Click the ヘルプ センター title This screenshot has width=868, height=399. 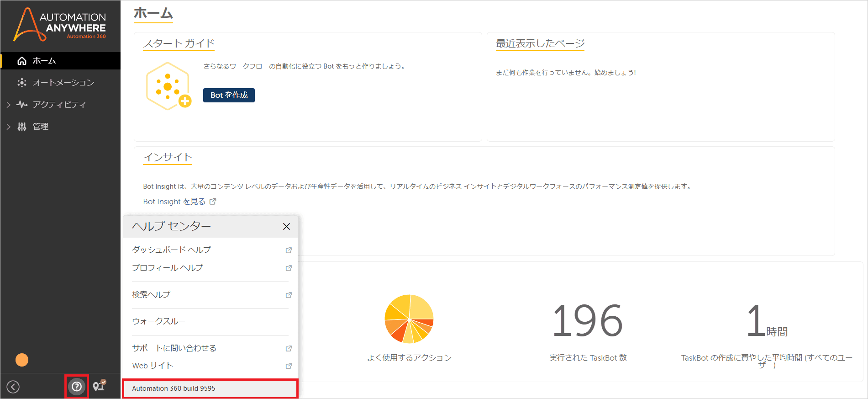coord(172,226)
